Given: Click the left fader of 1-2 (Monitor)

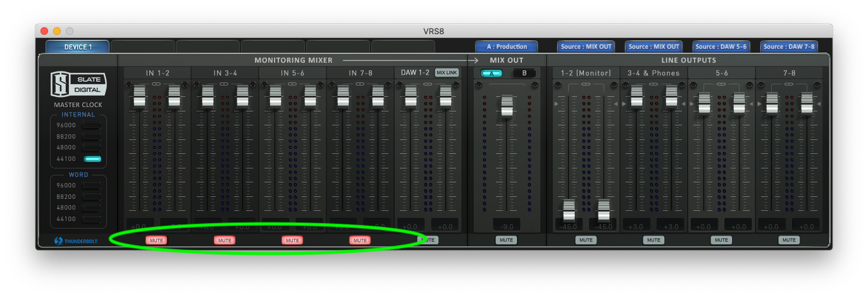Looking at the screenshot, I should pos(569,210).
